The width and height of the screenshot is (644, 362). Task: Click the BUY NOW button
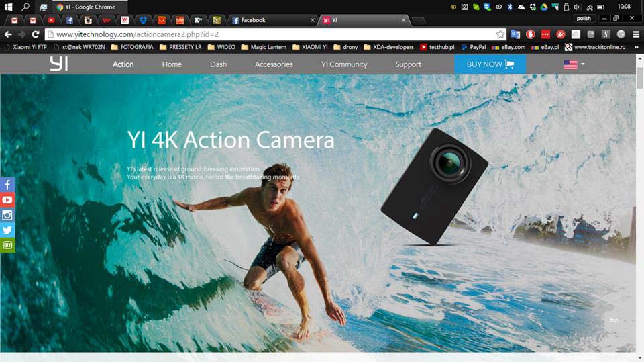[x=490, y=64]
